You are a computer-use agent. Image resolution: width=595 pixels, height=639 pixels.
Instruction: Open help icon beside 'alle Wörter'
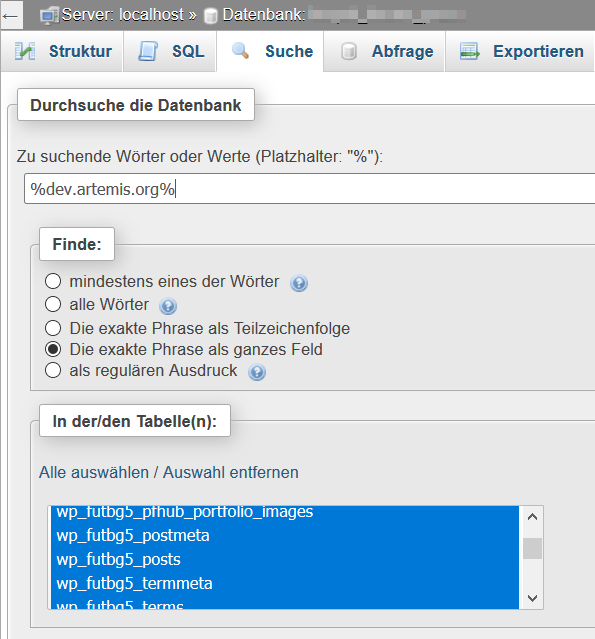(x=168, y=306)
